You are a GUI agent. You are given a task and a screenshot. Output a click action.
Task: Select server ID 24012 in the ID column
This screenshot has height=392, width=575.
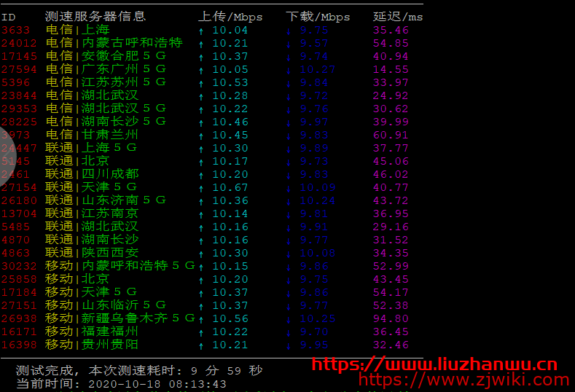click(17, 44)
